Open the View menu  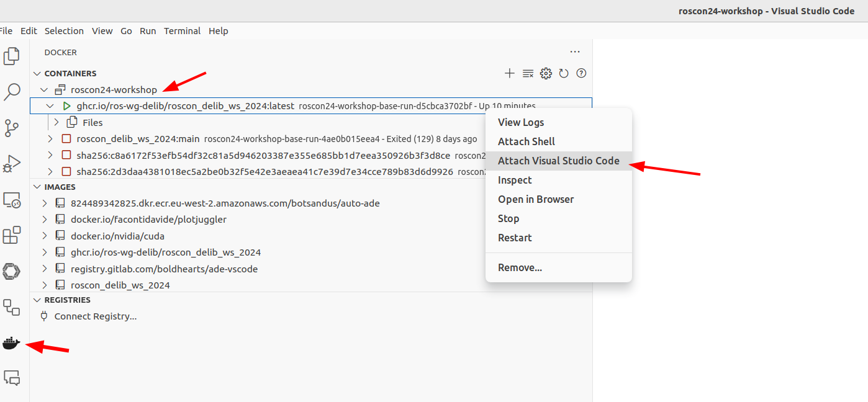coord(102,31)
